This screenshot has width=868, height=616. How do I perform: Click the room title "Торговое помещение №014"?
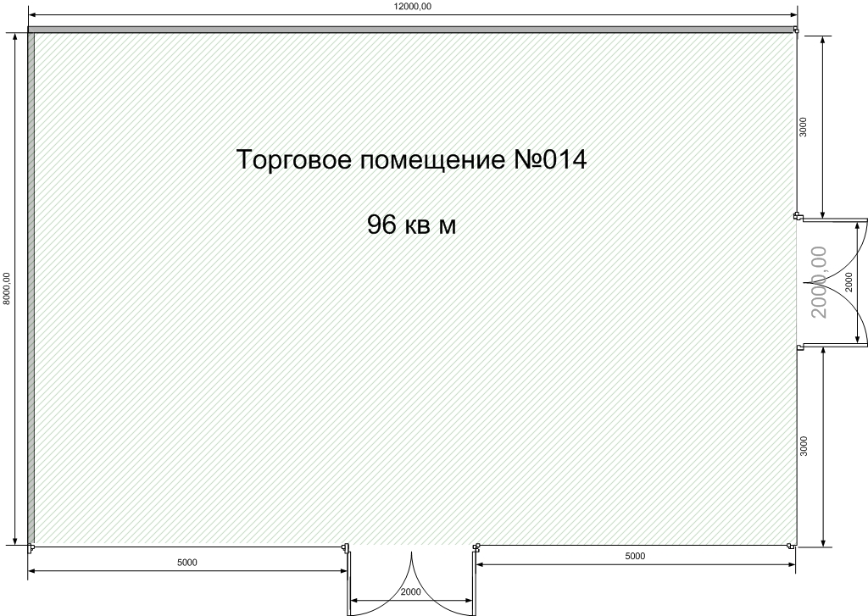coord(411,159)
